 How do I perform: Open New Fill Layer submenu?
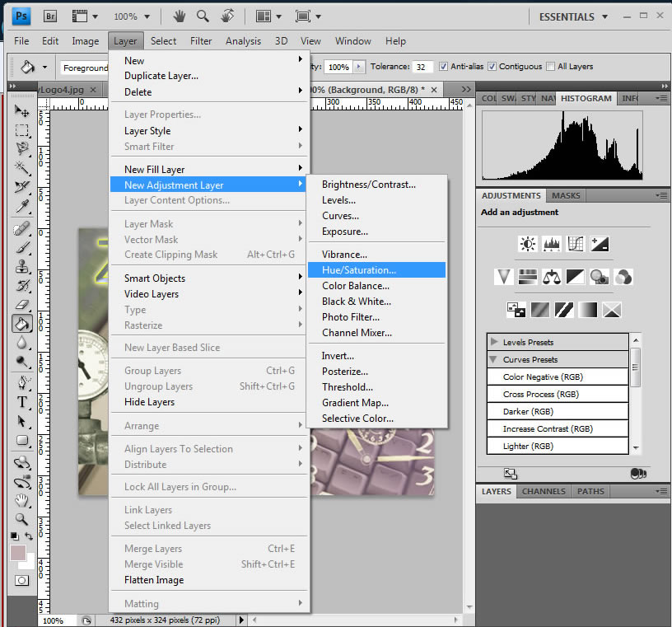click(x=209, y=170)
